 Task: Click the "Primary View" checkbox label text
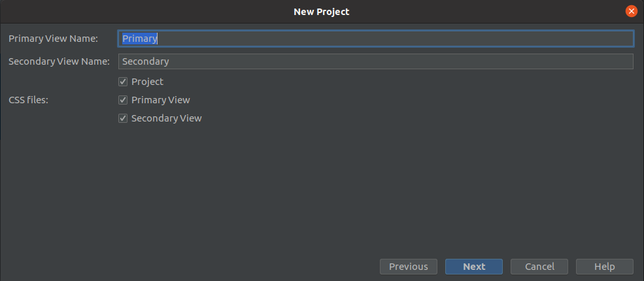tap(161, 100)
